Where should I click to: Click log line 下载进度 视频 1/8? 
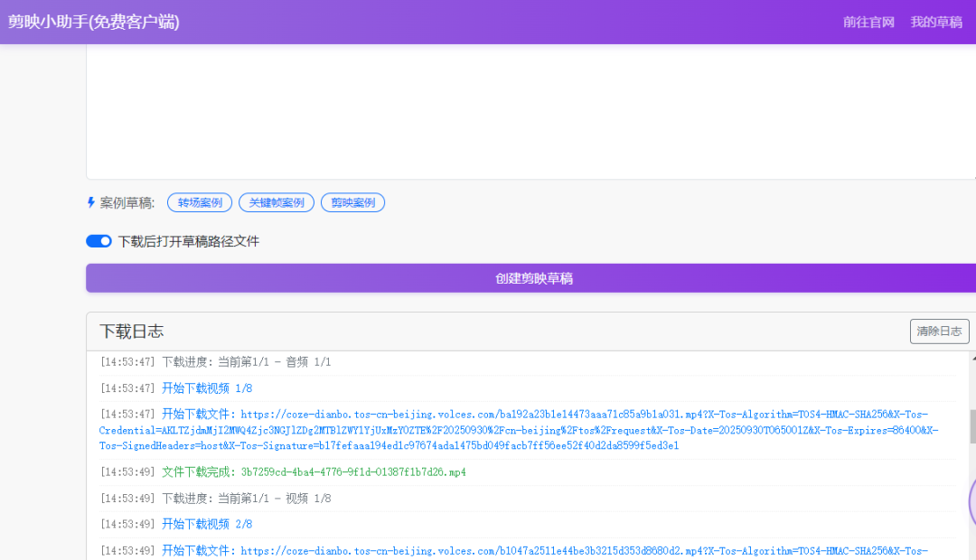pos(247,499)
